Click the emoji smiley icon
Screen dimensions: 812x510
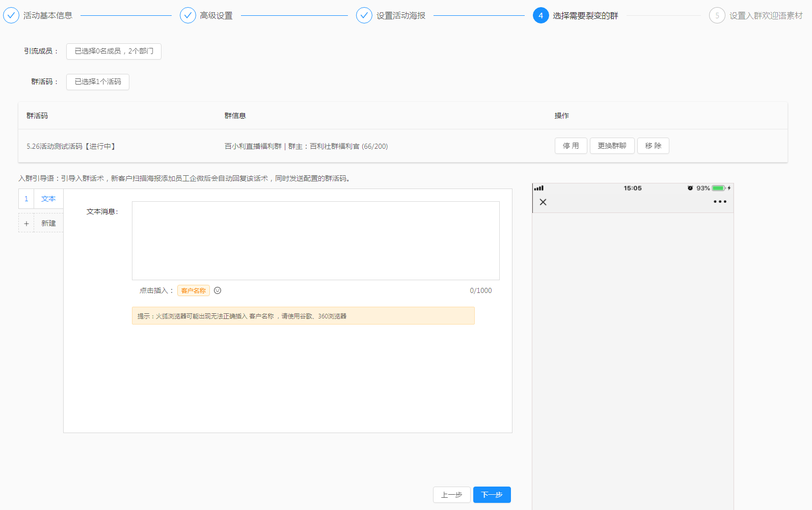point(218,290)
